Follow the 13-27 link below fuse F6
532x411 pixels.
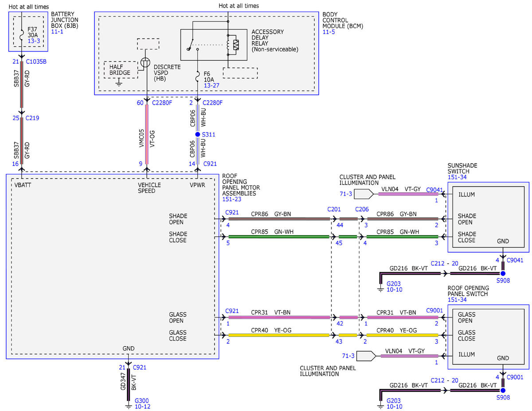click(x=212, y=85)
